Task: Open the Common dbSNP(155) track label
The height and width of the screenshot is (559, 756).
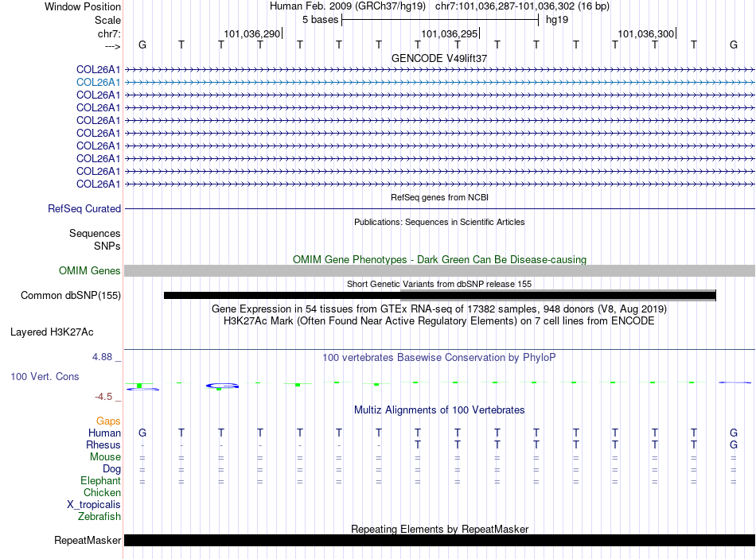Action: [x=71, y=295]
